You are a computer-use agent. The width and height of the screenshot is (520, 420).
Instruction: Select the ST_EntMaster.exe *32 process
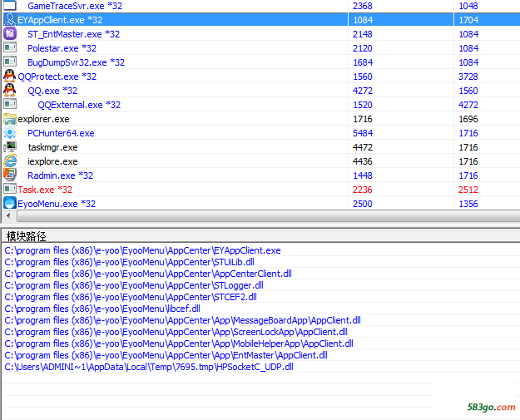pos(73,34)
